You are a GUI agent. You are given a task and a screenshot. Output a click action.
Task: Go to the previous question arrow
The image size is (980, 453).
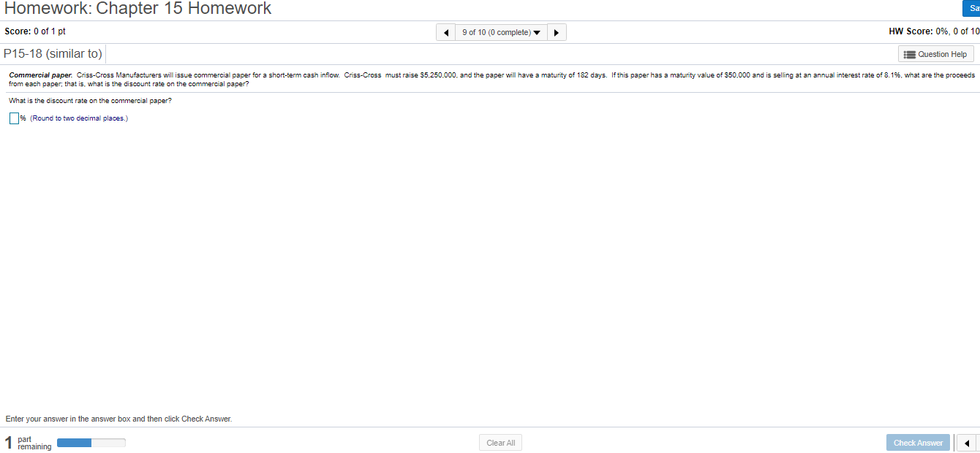click(446, 33)
